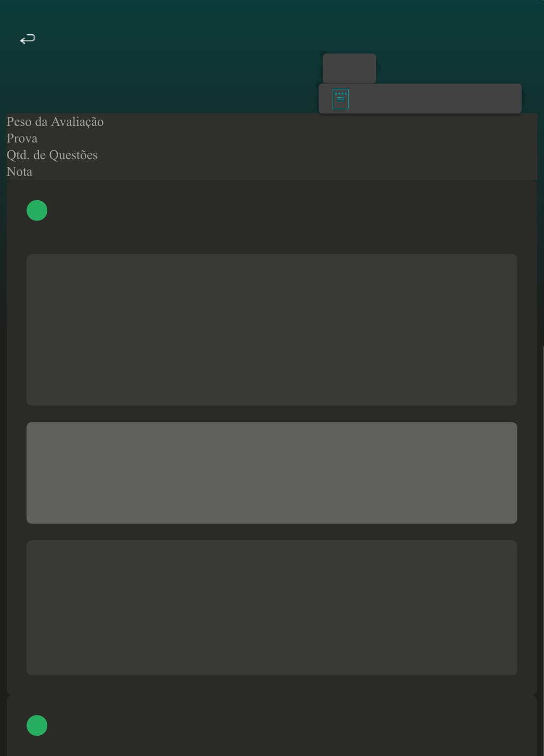Choose the highlighted lighter gray card
544x756 pixels.
[x=272, y=473]
